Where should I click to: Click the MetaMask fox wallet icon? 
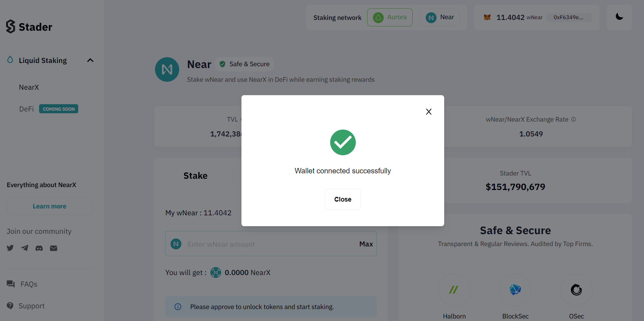487,17
